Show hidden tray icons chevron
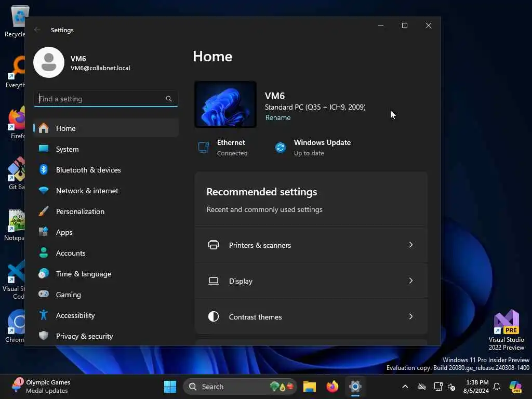The width and height of the screenshot is (532, 399). tap(405, 387)
